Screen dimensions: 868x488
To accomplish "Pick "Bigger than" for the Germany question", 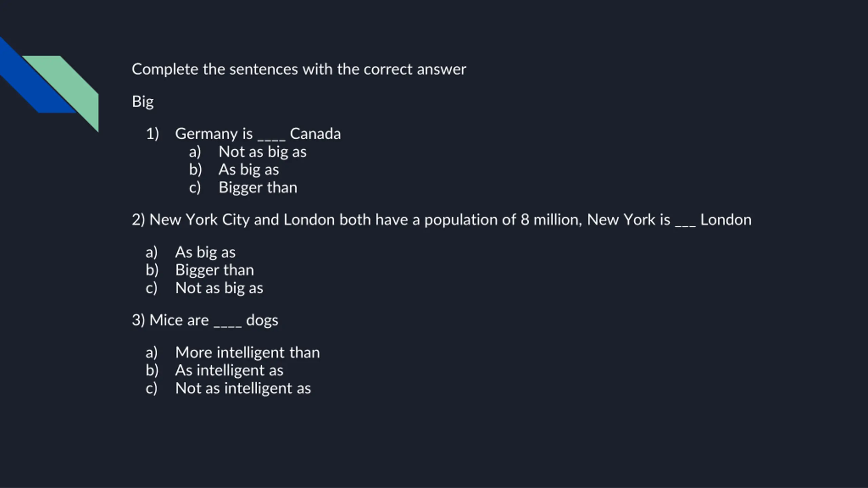I will (x=258, y=187).
